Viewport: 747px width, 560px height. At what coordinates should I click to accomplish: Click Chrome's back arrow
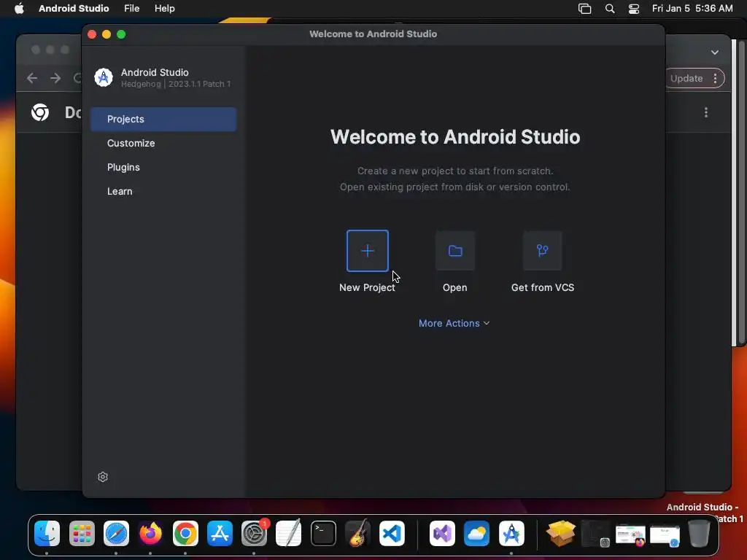point(32,78)
